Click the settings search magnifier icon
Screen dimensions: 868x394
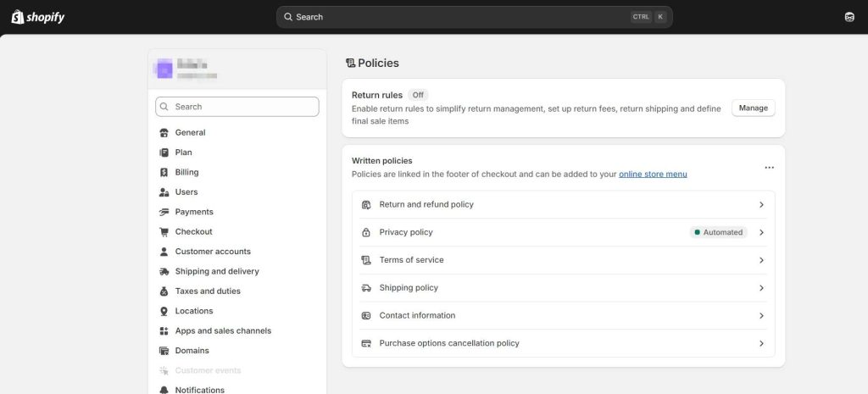[x=164, y=107]
